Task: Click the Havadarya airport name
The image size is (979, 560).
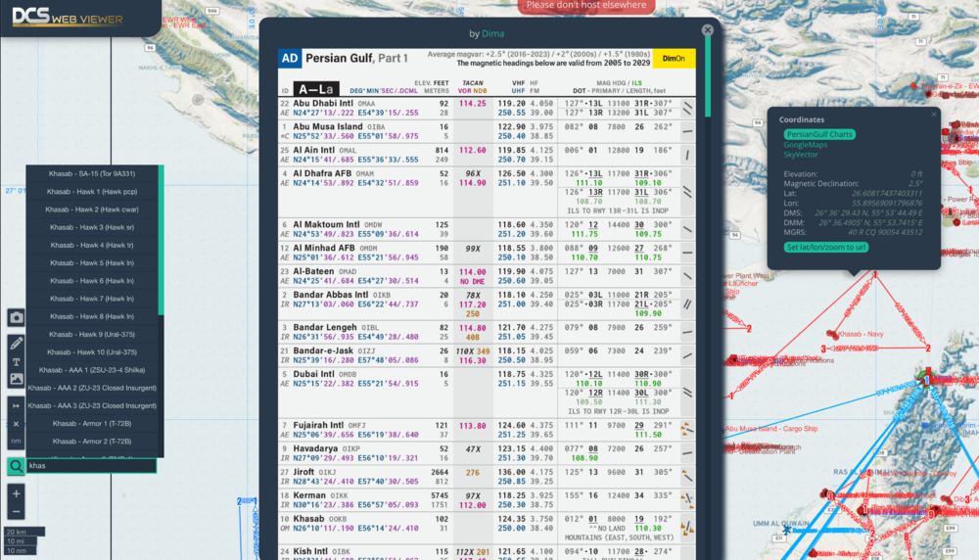Action: (x=317, y=448)
